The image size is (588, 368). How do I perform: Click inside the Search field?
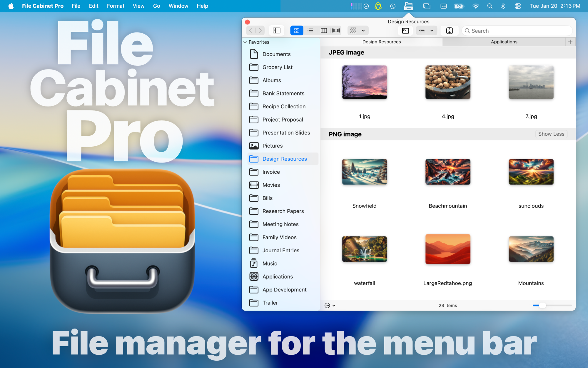coord(516,30)
